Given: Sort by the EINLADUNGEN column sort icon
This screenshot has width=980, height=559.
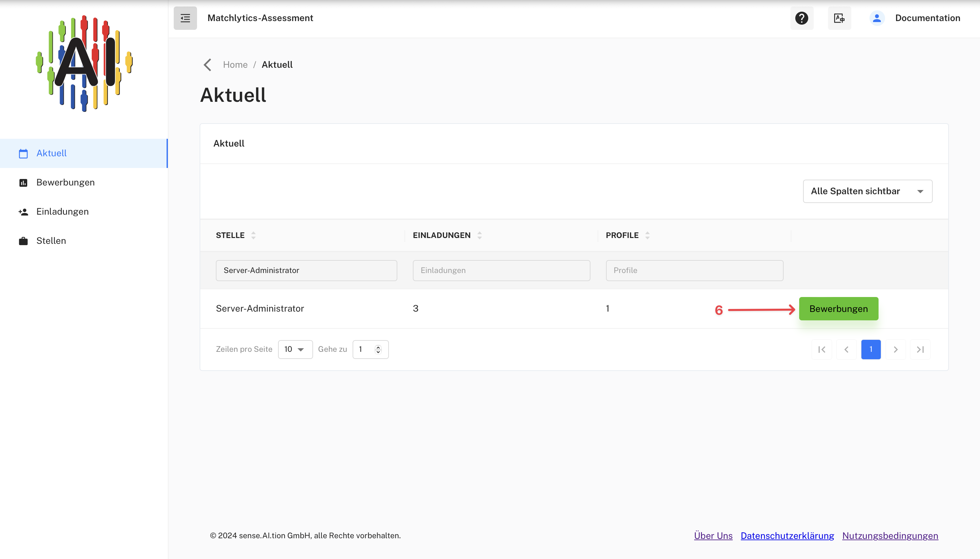Looking at the screenshot, I should [x=479, y=235].
